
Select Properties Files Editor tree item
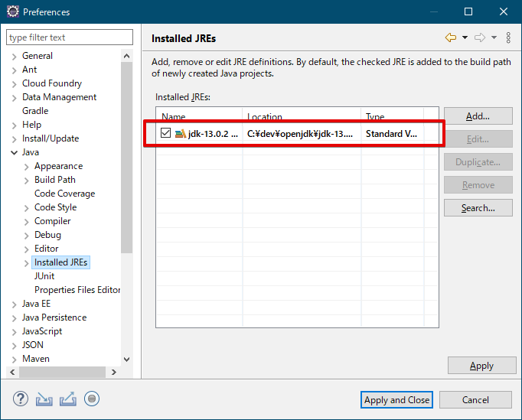[x=77, y=290]
